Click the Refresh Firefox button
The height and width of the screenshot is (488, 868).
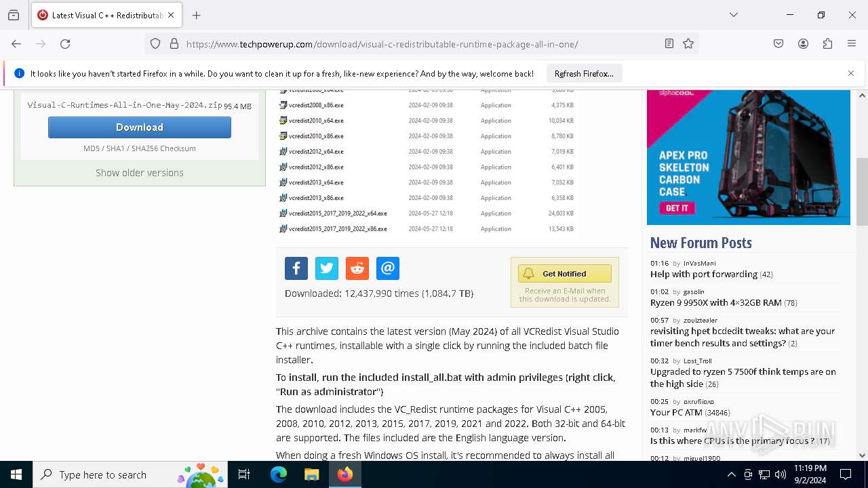pyautogui.click(x=584, y=73)
